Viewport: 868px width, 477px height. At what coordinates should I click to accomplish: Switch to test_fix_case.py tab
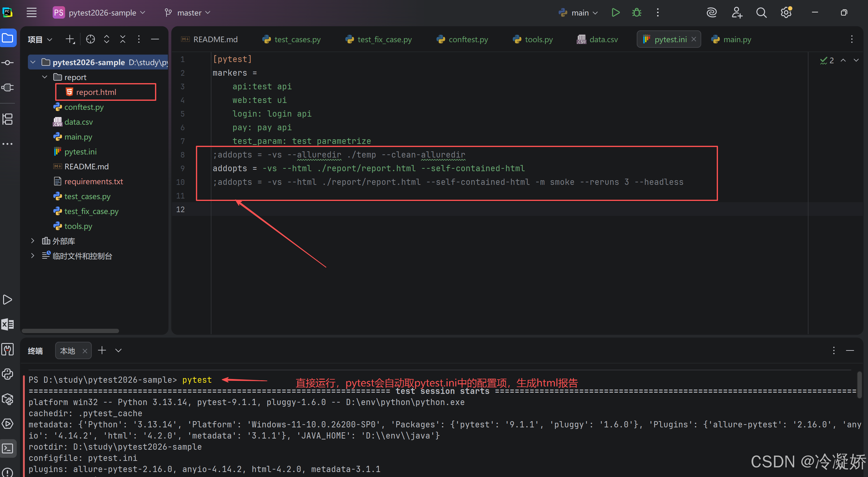[x=379, y=39]
